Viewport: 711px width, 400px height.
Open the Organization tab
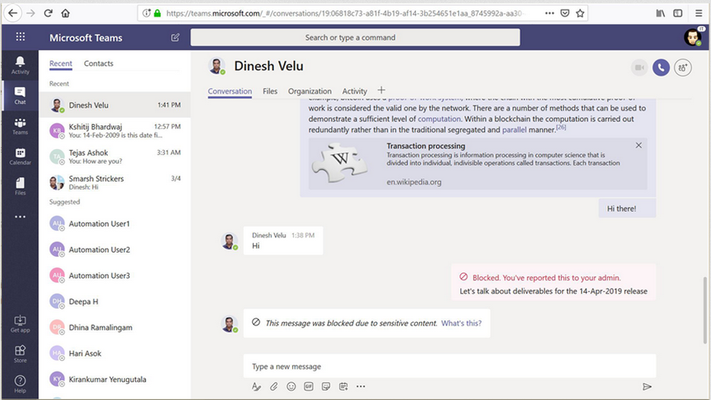pyautogui.click(x=310, y=91)
